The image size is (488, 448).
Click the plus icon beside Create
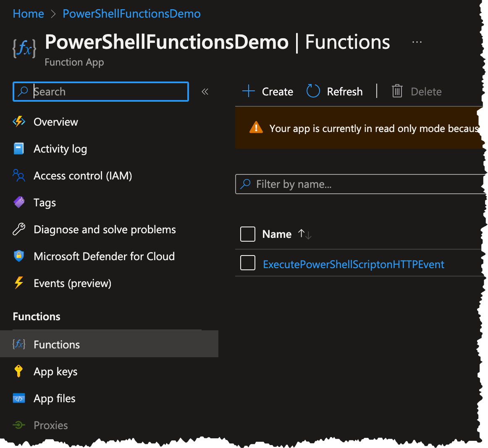(x=249, y=91)
